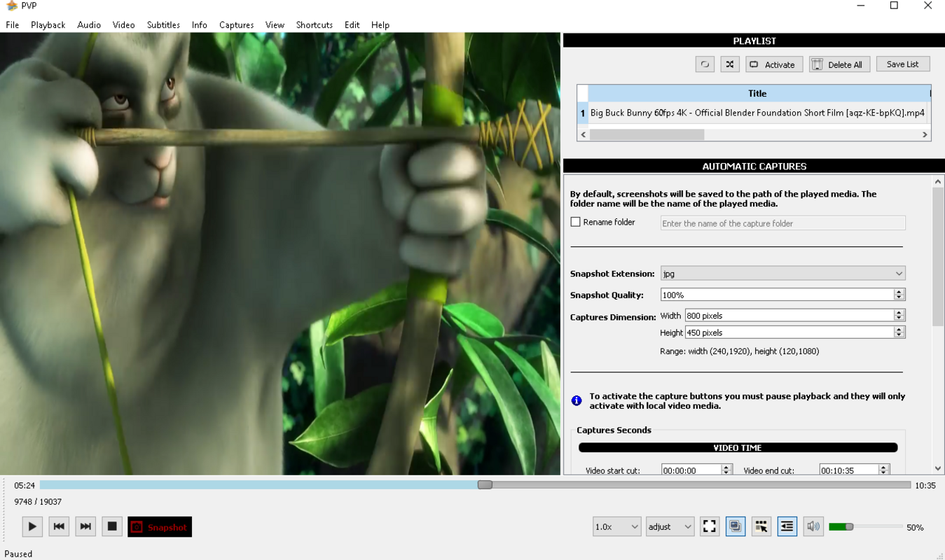945x560 pixels.
Task: Click the volume slider handle
Action: click(849, 526)
